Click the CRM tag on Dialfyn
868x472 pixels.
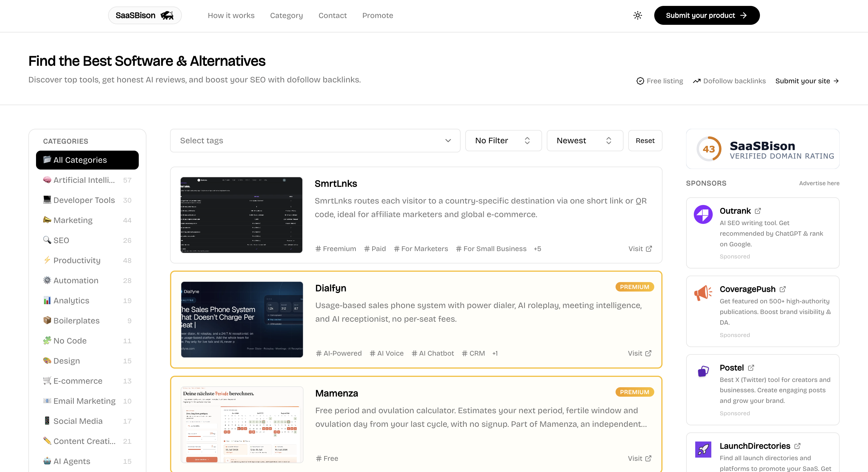click(x=474, y=353)
